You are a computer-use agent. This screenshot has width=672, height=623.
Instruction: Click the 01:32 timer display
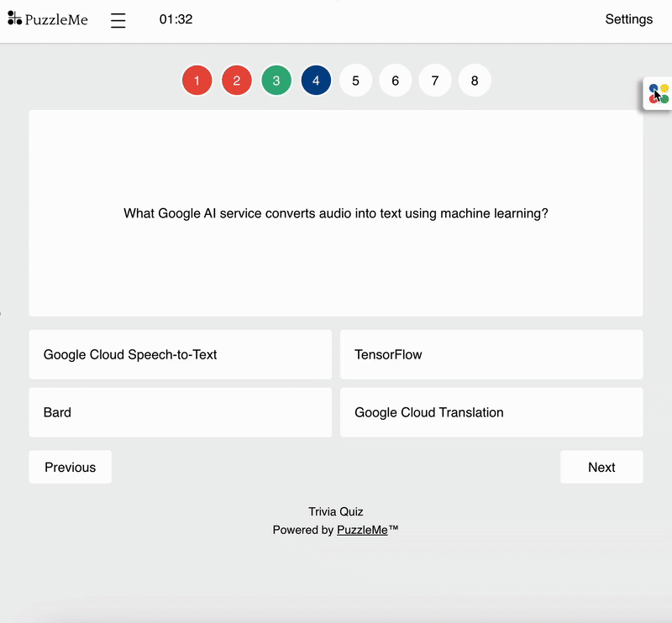[176, 19]
